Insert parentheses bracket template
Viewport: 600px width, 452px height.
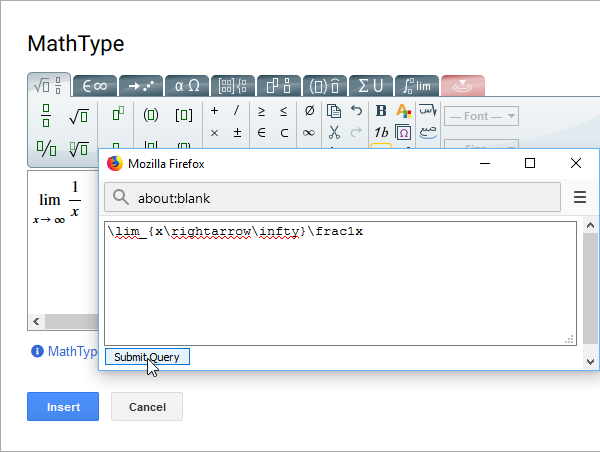151,115
